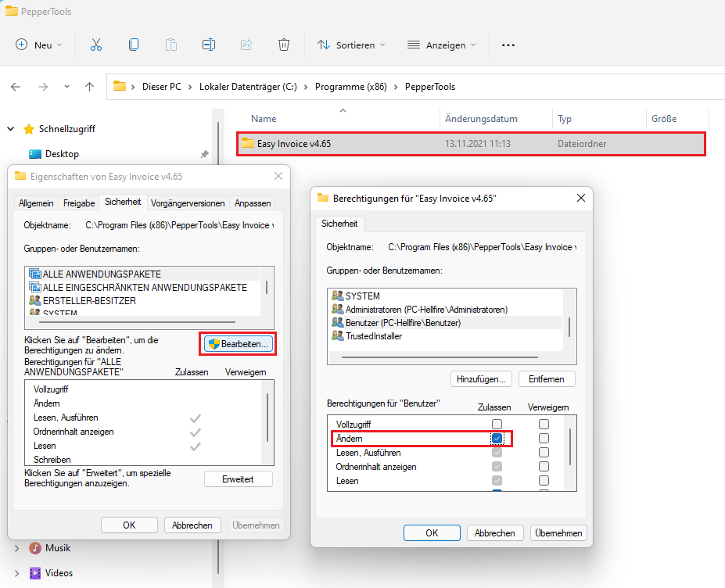Click the Musik icon in navigation pane
Image resolution: width=725 pixels, height=588 pixels.
pos(35,548)
